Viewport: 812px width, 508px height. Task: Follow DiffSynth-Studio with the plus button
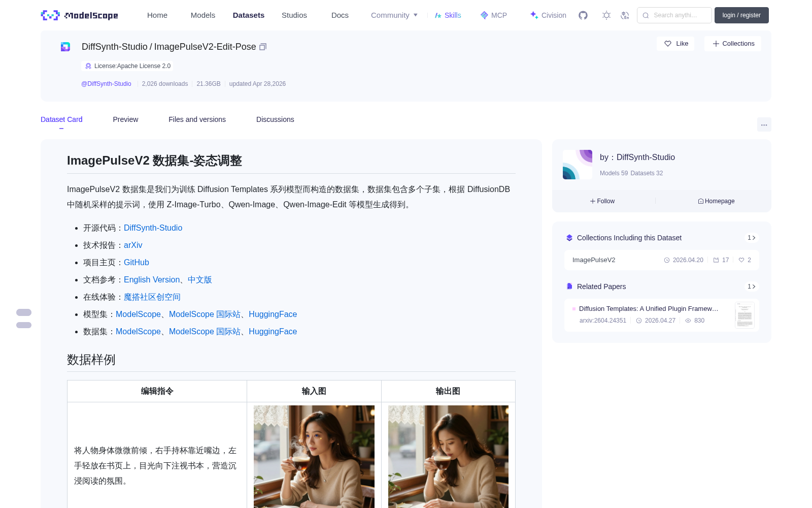point(602,201)
